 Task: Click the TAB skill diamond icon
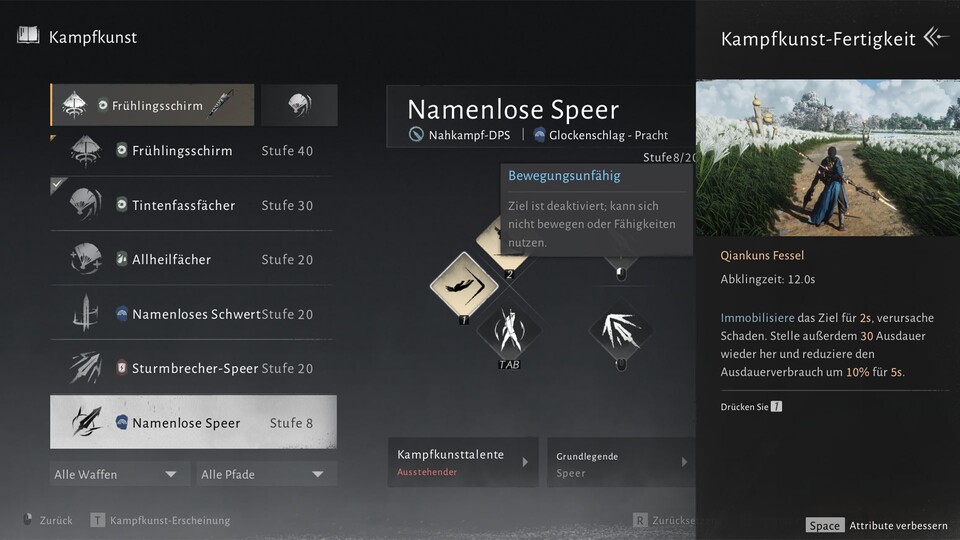pos(509,329)
